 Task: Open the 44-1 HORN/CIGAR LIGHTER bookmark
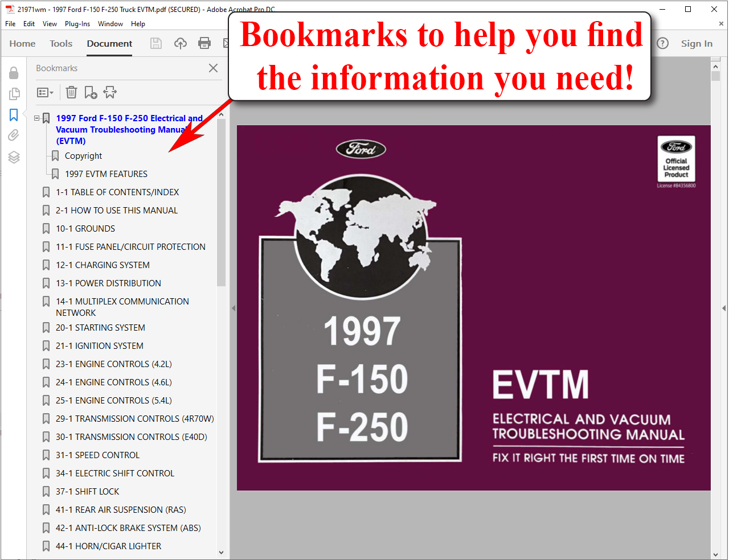(108, 546)
